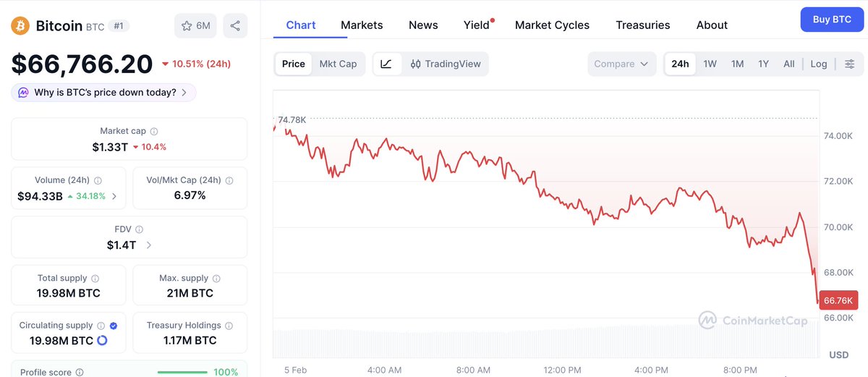Open chart settings sliders icon
Viewport: 868px width, 377px height.
point(849,64)
